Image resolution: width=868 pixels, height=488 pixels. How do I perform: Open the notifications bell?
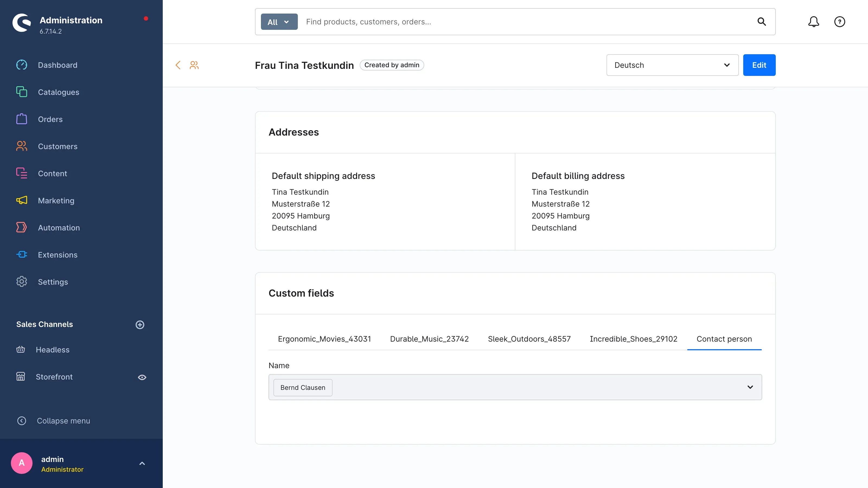click(813, 22)
